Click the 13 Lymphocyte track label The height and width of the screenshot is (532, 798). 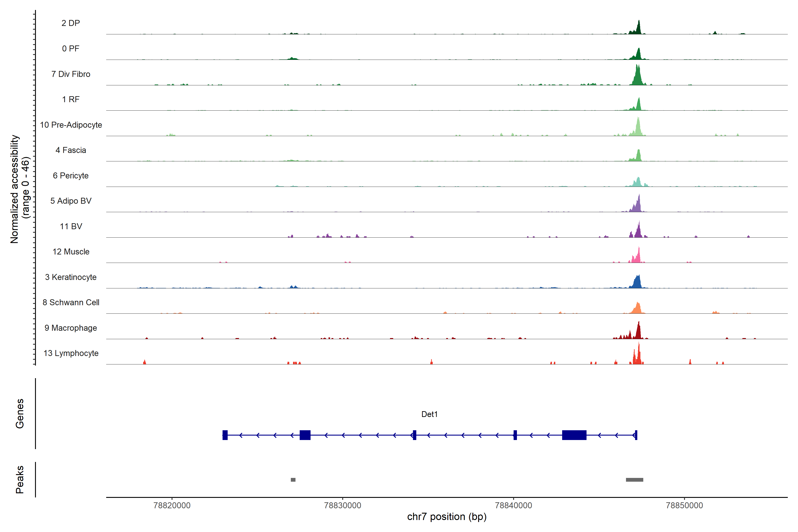[71, 353]
